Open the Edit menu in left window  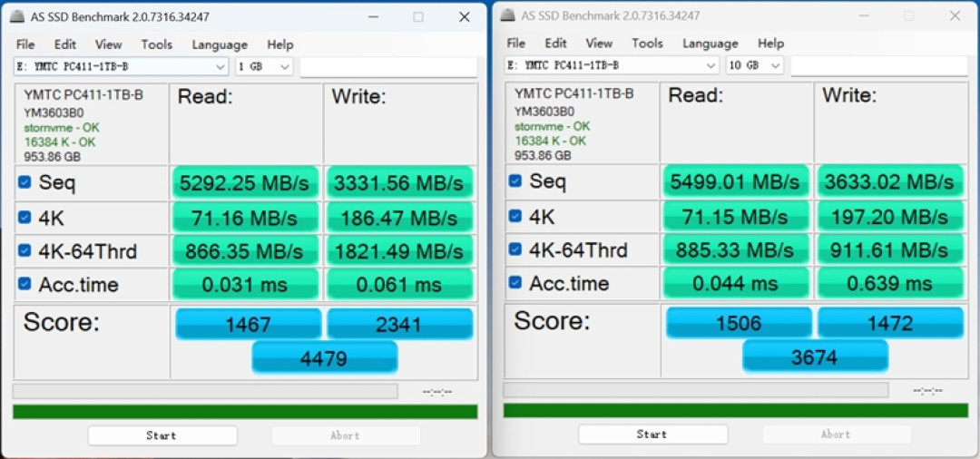pos(65,44)
